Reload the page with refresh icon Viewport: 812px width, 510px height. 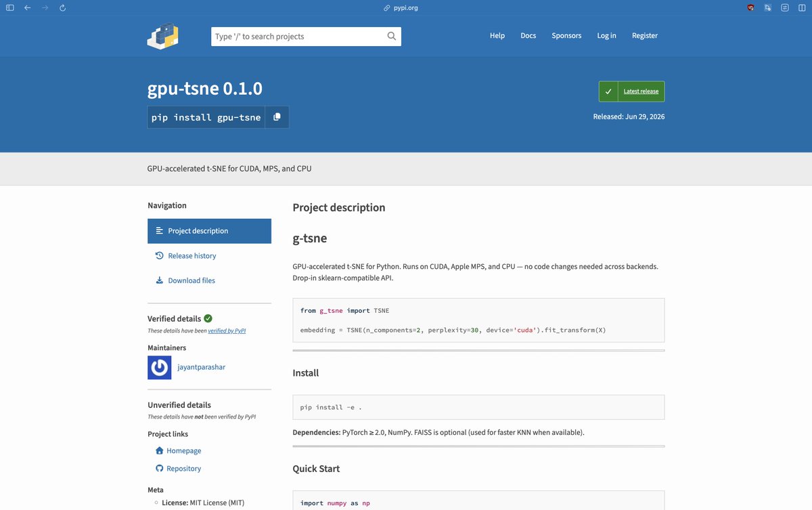63,8
